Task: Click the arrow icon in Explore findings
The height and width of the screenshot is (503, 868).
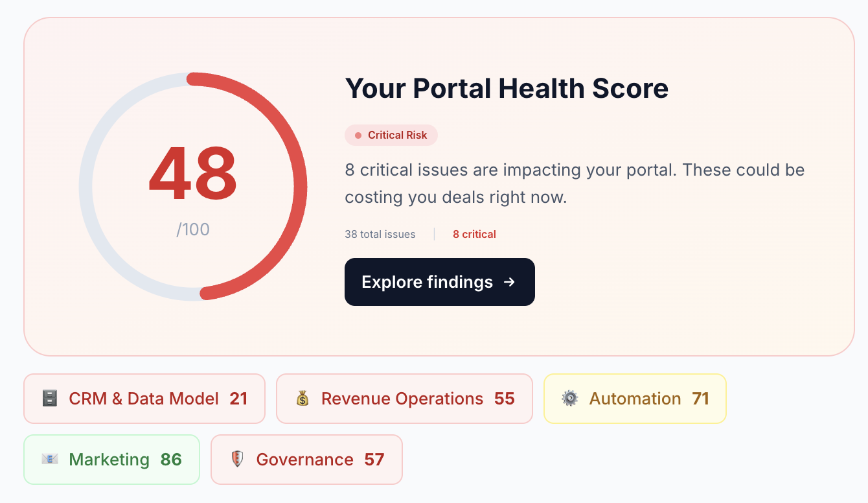Action: coord(510,282)
